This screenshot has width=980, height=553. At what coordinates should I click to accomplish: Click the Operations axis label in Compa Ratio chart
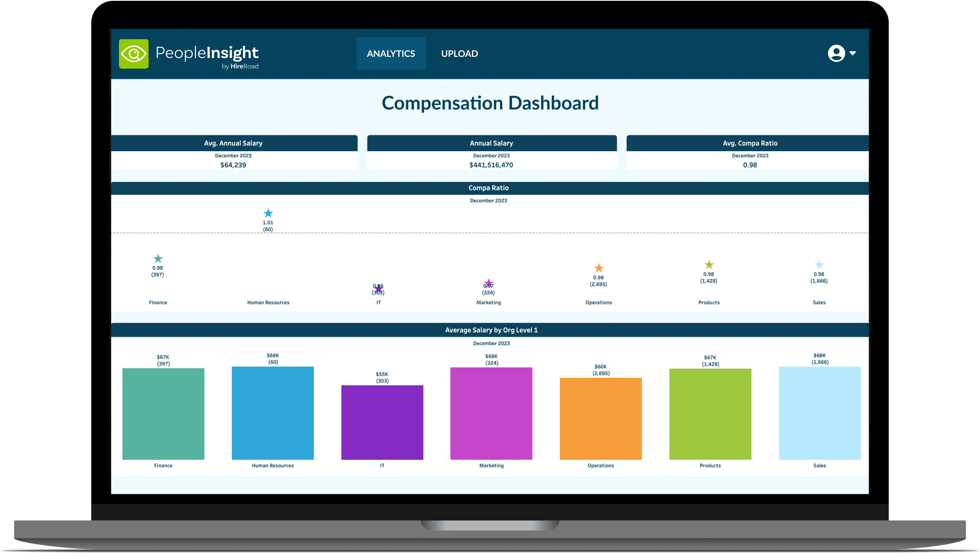click(599, 303)
